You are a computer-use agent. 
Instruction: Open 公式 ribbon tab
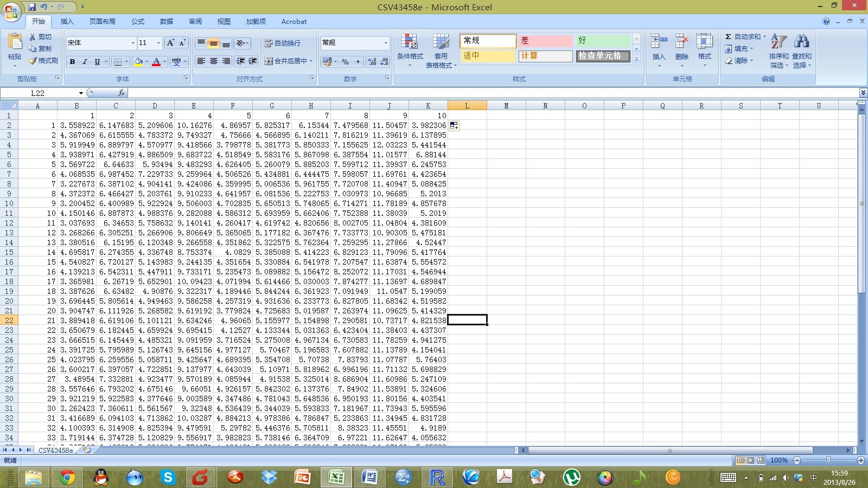coord(138,22)
